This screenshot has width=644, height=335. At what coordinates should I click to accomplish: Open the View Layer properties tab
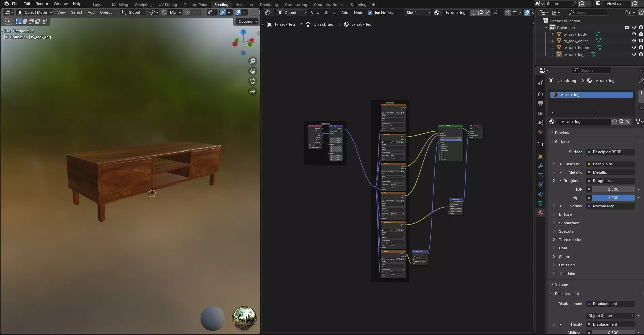(541, 113)
